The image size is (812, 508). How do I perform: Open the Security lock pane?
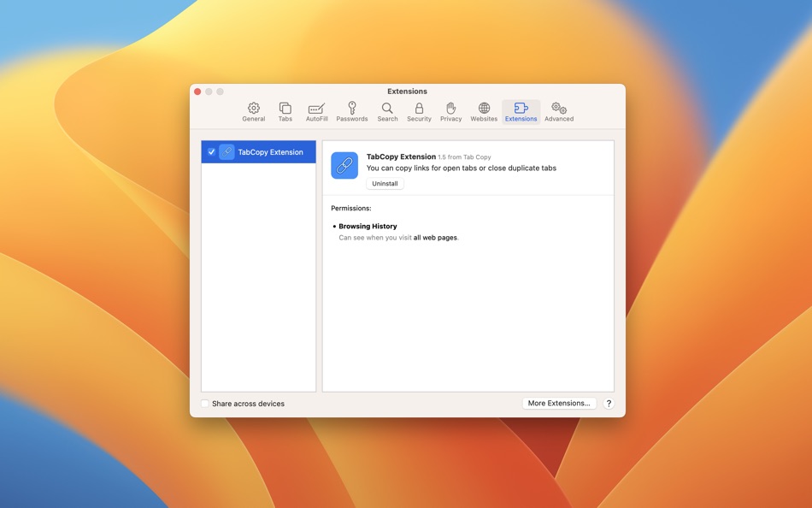click(419, 112)
